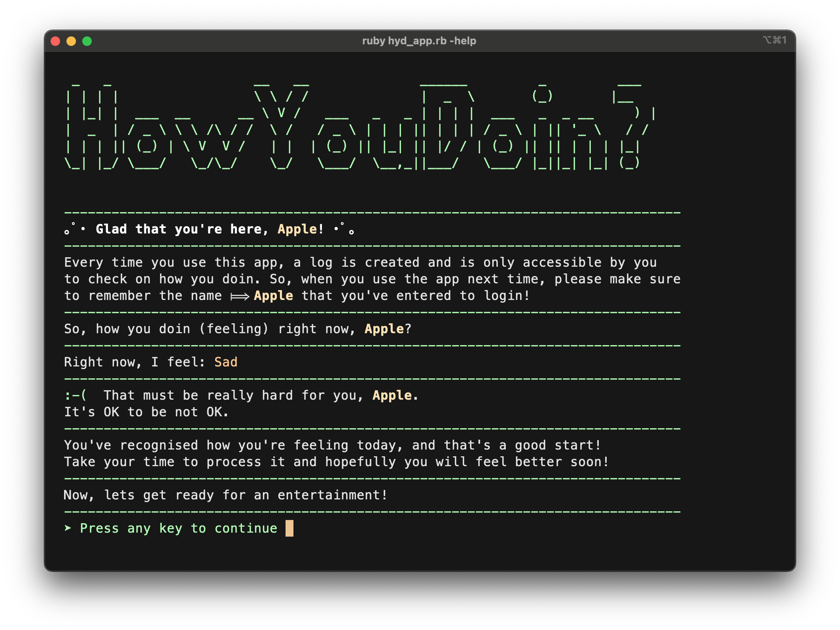Click the green zoom window button
Screen dimensions: 840x630
pyautogui.click(x=87, y=41)
